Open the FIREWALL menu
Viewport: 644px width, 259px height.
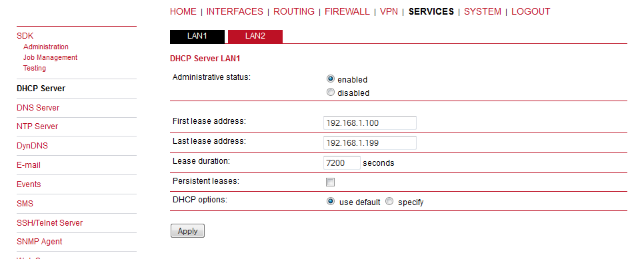click(347, 11)
